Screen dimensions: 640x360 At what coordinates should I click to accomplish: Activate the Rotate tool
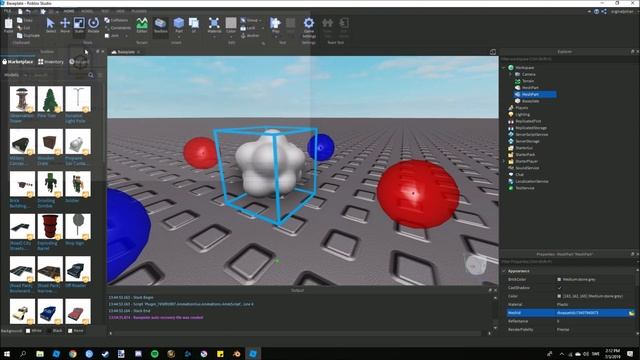pyautogui.click(x=93, y=25)
